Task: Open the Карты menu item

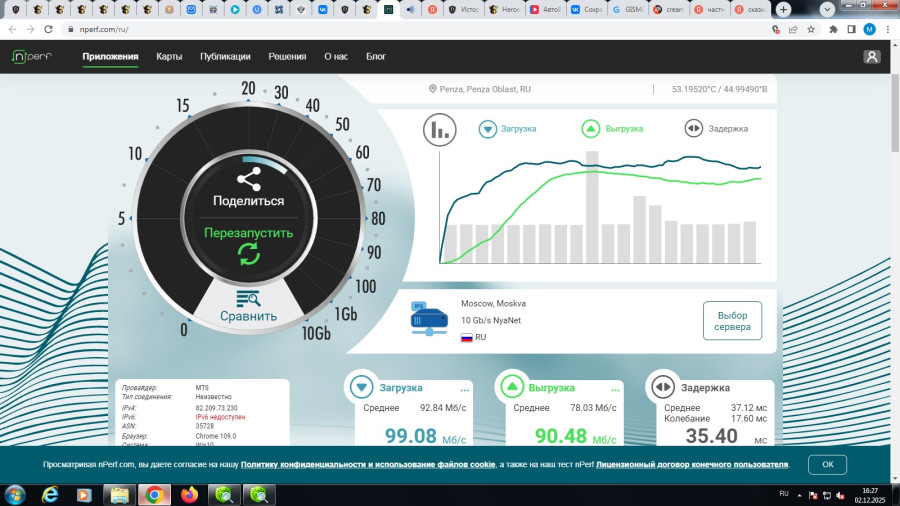Action: click(x=169, y=57)
